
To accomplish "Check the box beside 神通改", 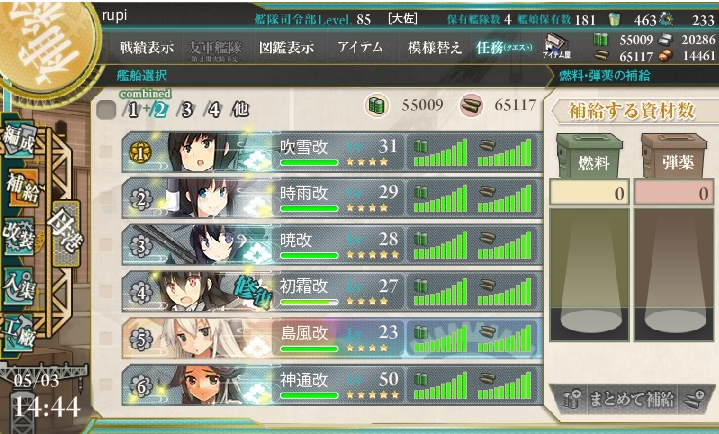I will coord(106,385).
